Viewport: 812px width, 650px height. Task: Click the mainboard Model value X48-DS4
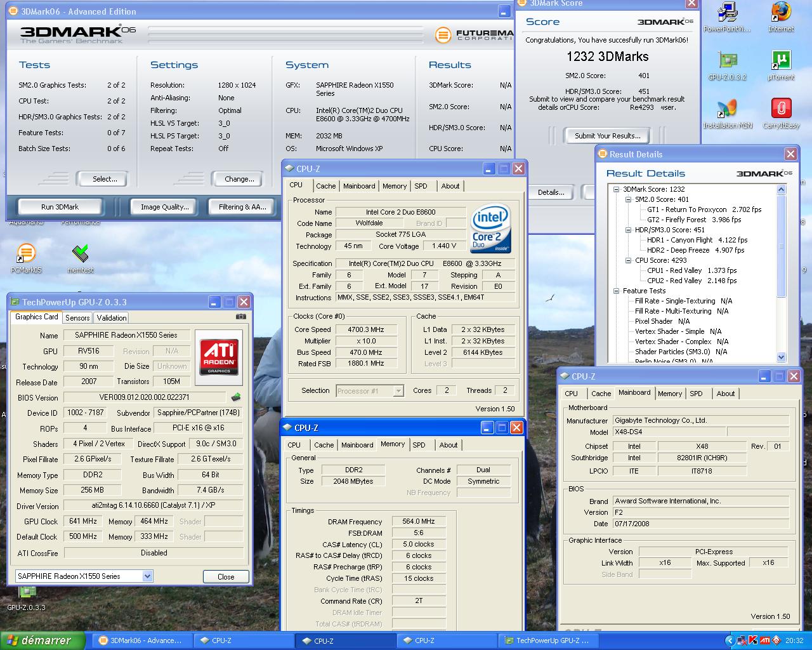pyautogui.click(x=669, y=432)
